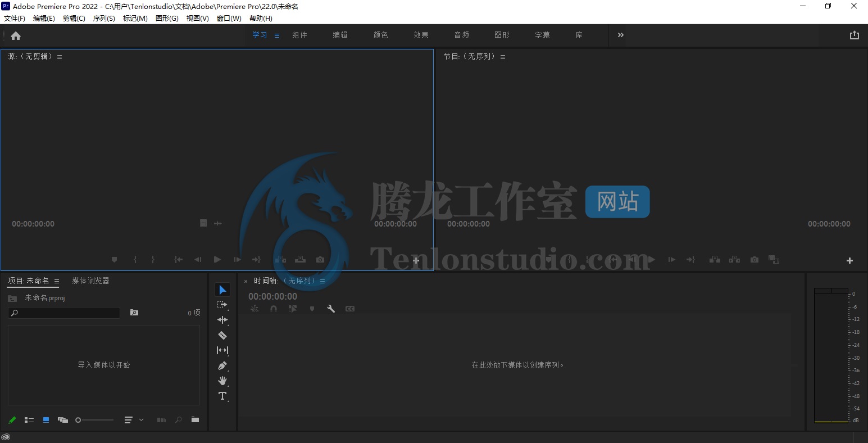Screen dimensions: 868x443
Task: Switch project panel to Icon view
Action: 46,419
